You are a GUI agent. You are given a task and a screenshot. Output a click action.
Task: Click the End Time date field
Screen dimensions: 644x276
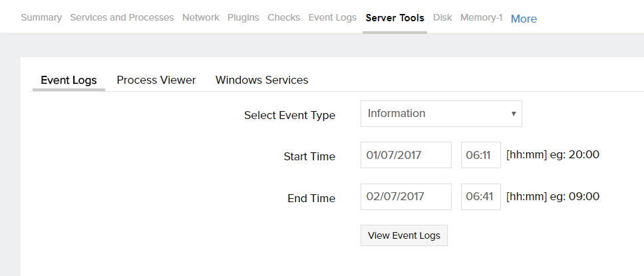tap(406, 197)
